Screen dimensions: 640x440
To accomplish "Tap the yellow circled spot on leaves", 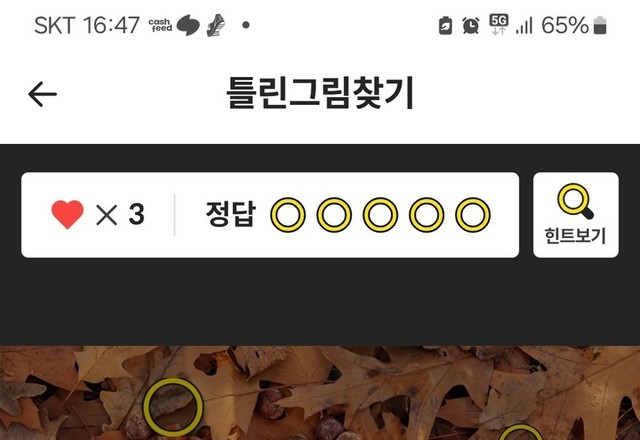I will 173,407.
